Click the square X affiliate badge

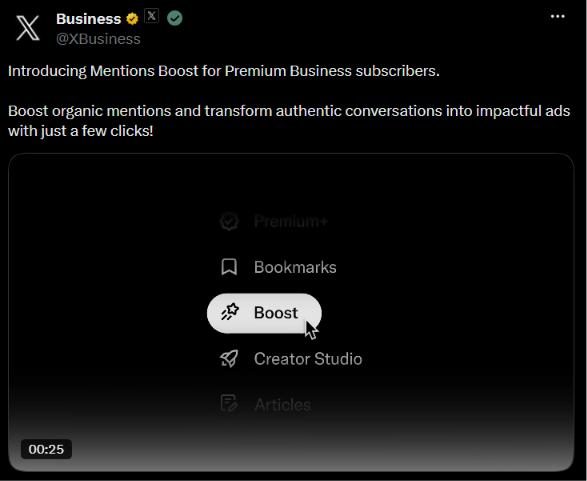tap(151, 16)
